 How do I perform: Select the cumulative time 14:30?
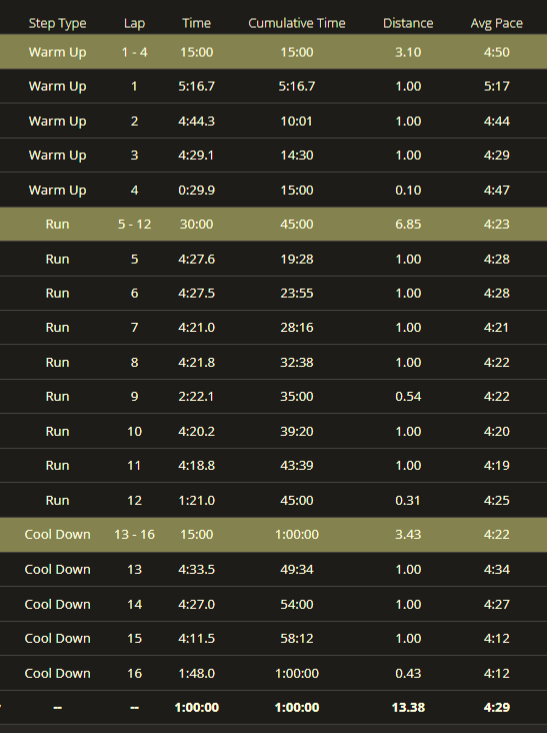coord(297,155)
